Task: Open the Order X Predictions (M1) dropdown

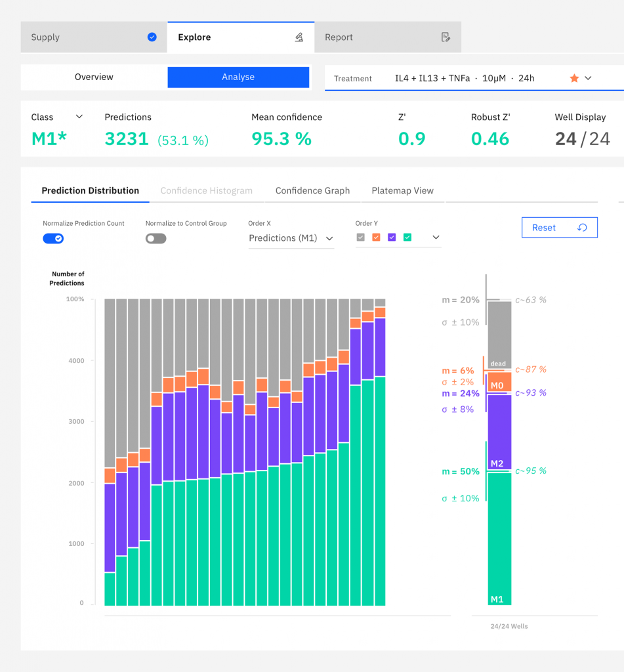Action: [291, 238]
